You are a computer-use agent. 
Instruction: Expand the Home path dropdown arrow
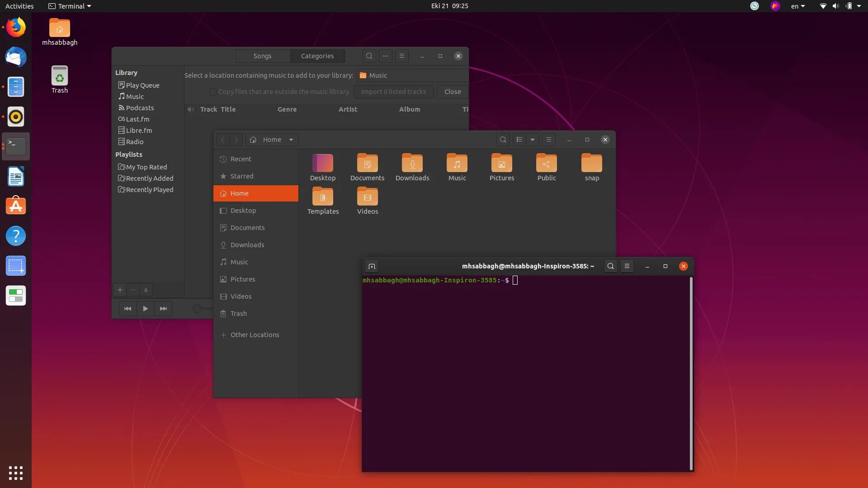tap(291, 140)
